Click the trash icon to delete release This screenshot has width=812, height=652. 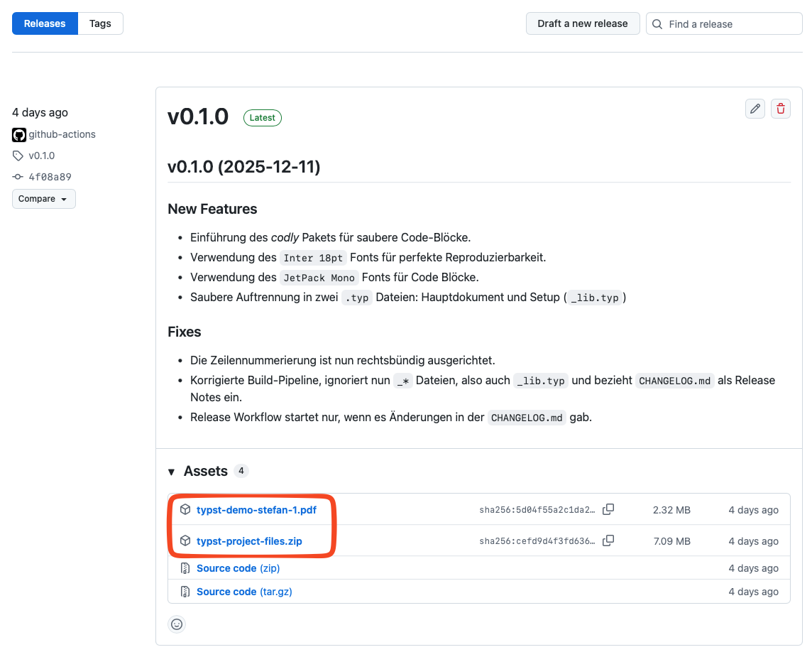pos(780,109)
